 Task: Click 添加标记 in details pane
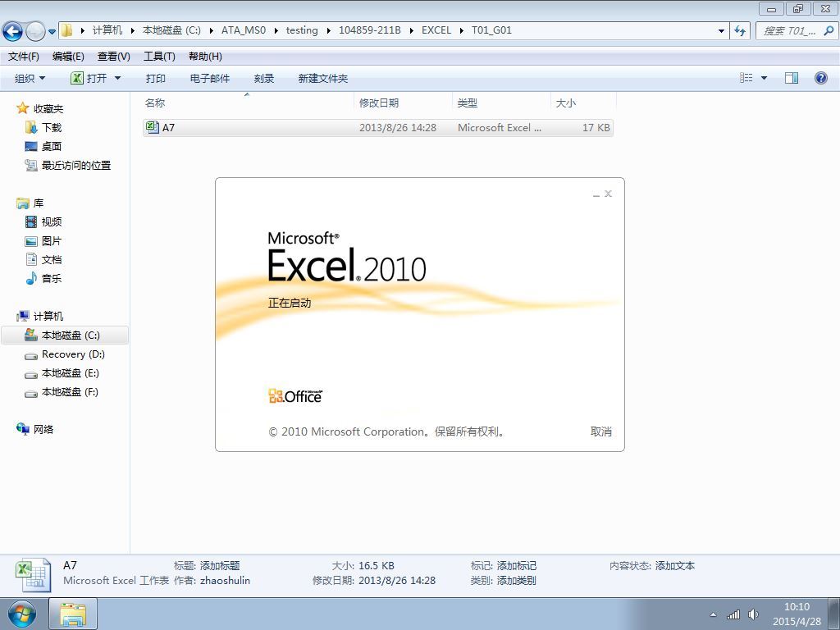tap(517, 566)
